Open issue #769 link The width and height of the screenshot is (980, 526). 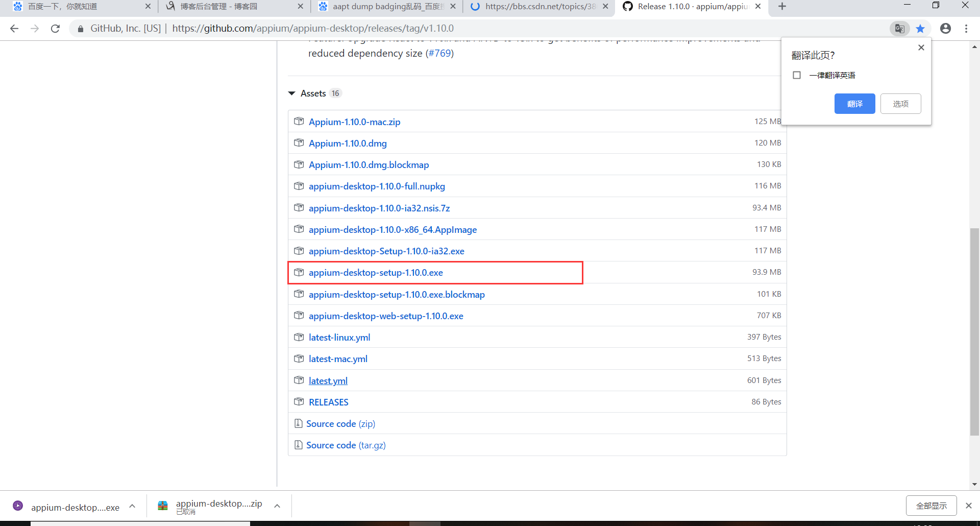pos(439,53)
